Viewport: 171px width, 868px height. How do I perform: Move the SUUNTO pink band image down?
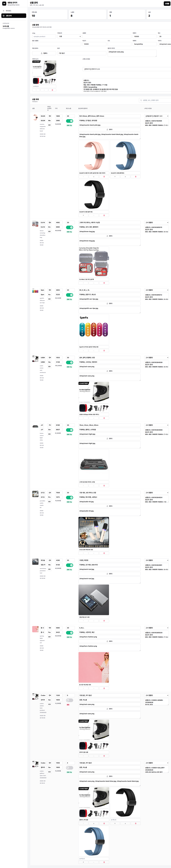pyautogui.click(x=94, y=177)
